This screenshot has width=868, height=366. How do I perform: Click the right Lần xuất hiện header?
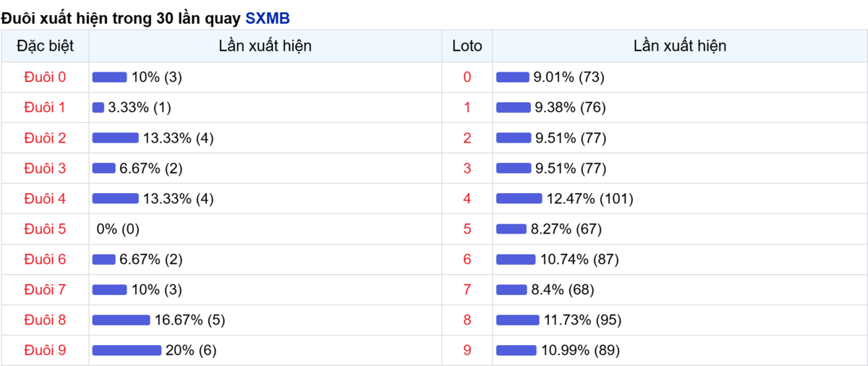(680, 46)
